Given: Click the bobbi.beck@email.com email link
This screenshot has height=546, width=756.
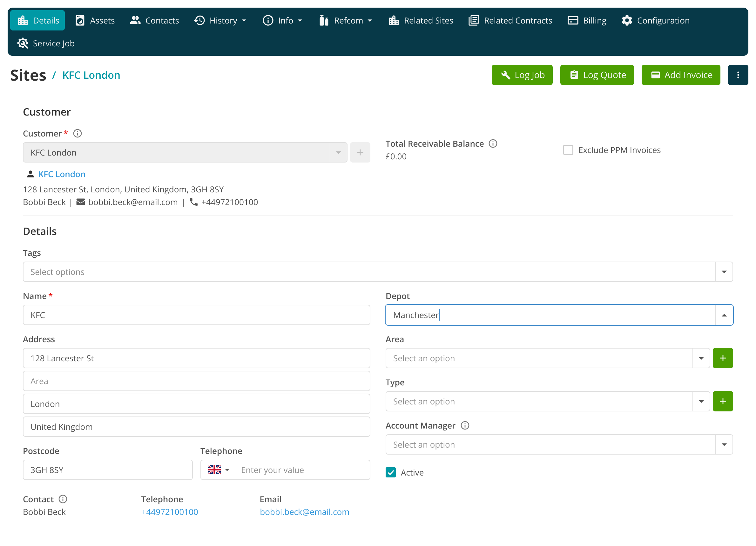Looking at the screenshot, I should tap(304, 512).
